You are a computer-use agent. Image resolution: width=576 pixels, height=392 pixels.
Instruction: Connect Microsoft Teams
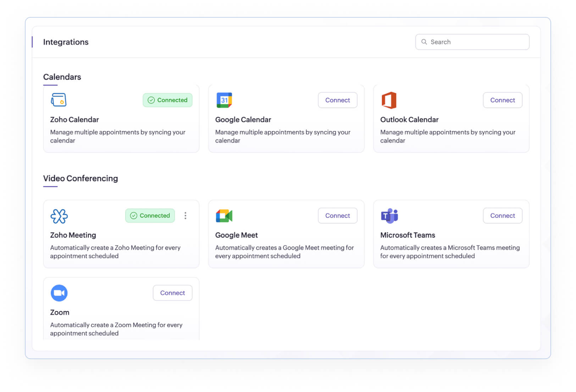[503, 215]
